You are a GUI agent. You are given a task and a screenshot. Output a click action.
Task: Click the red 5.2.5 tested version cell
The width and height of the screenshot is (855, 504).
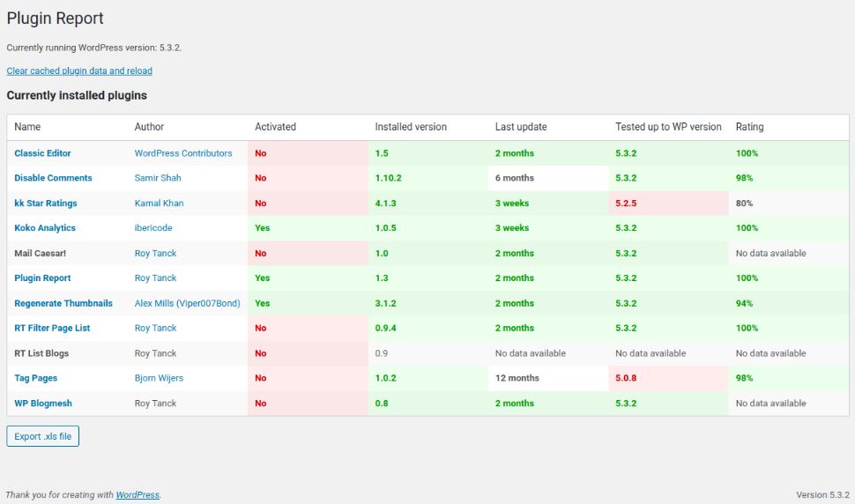point(668,204)
